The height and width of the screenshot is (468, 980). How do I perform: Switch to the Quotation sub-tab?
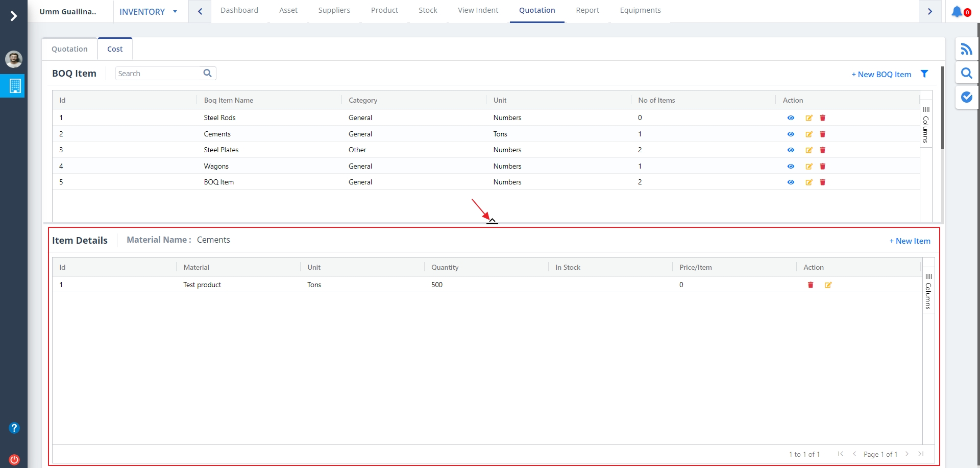(x=69, y=49)
